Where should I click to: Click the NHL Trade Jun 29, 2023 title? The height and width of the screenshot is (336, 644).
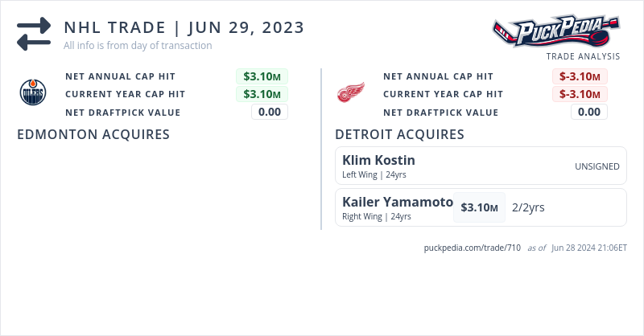[184, 27]
